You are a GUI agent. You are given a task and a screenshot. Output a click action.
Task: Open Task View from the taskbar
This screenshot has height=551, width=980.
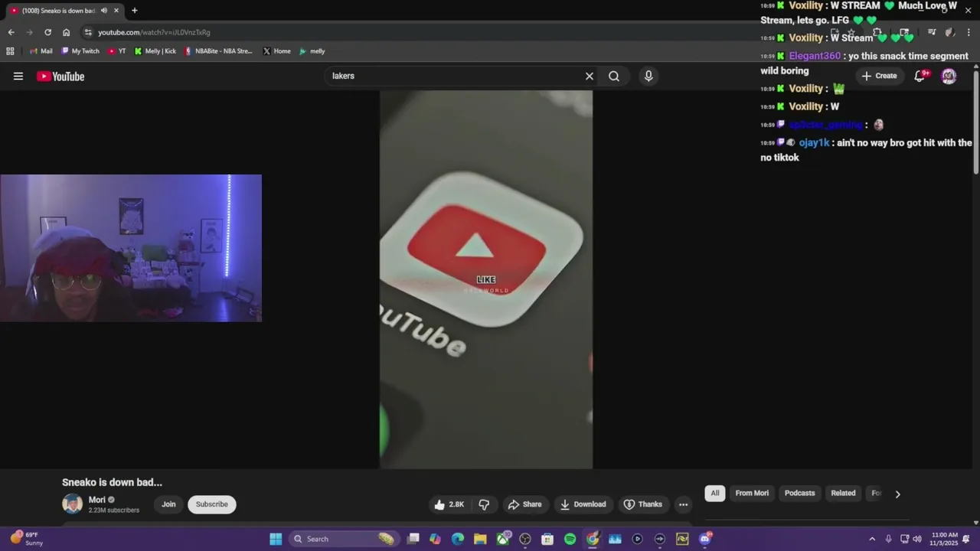[413, 539]
